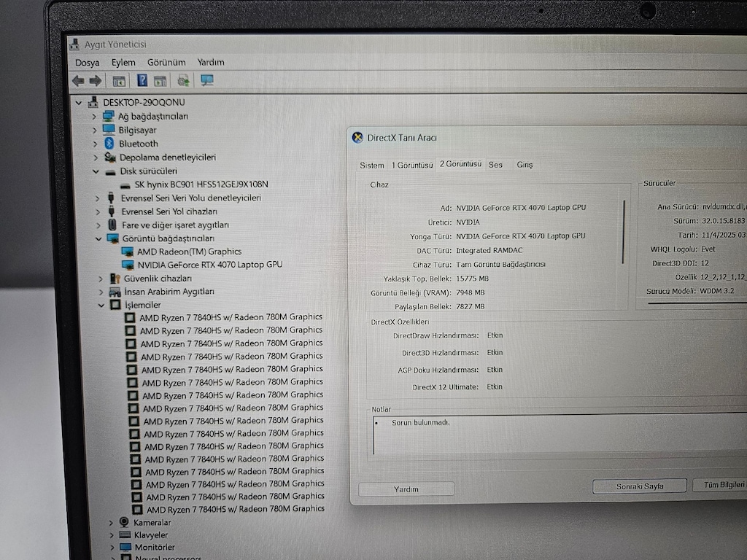747x560 pixels.
Task: Expand the Güvenlik cihazları node
Action: (101, 279)
